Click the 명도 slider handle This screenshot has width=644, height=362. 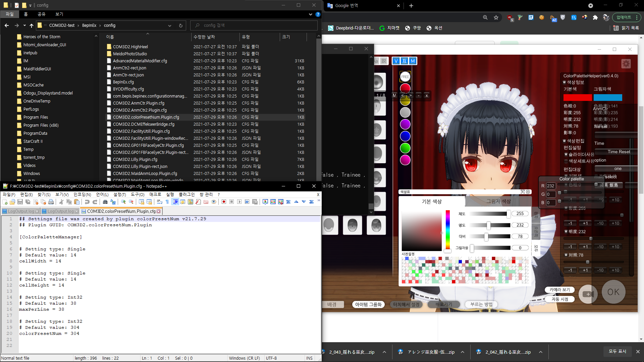coord(489,225)
